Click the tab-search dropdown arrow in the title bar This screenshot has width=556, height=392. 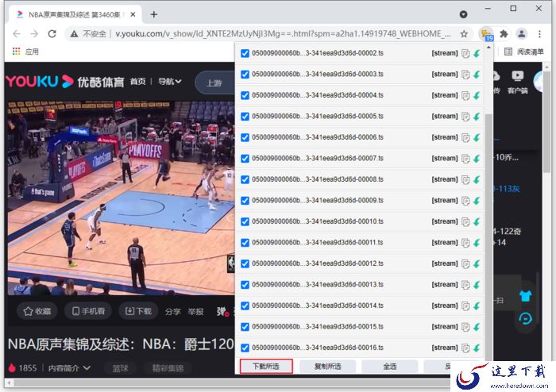point(463,14)
